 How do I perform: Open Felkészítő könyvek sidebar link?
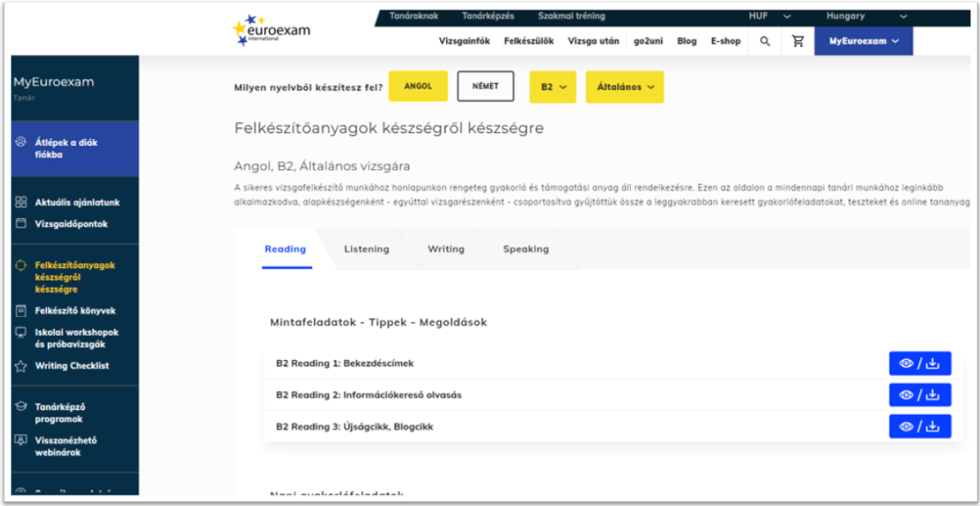[75, 310]
